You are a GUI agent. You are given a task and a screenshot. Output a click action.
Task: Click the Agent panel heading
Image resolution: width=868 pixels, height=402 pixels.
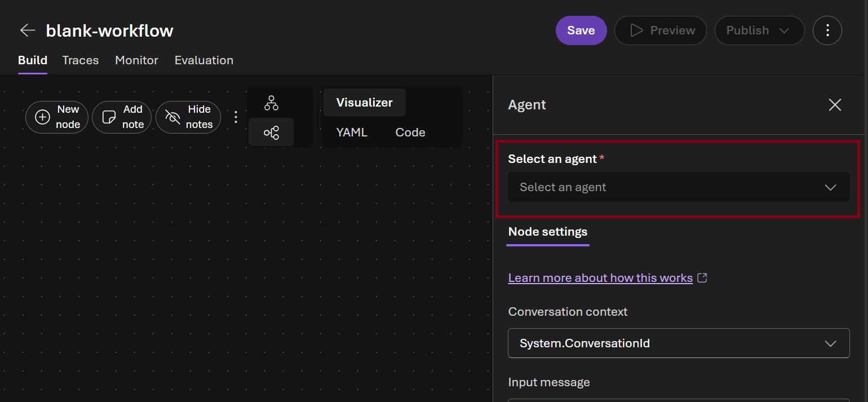pyautogui.click(x=527, y=105)
